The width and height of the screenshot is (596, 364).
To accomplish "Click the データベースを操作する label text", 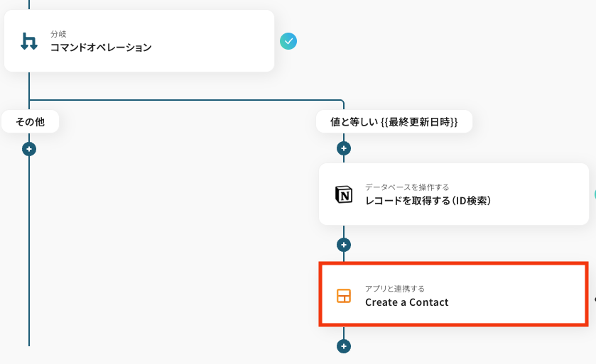I will [x=407, y=187].
